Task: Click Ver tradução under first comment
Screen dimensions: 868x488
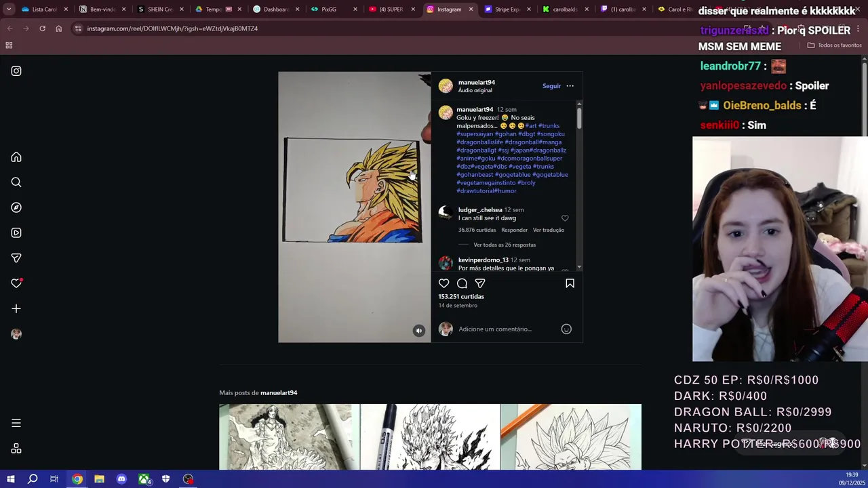Action: coord(549,230)
